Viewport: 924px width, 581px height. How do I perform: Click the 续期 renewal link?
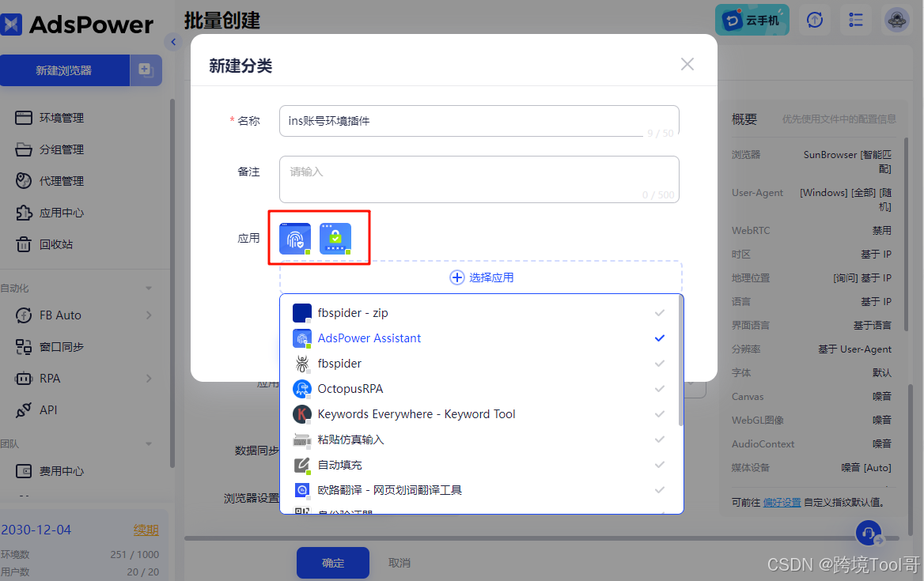pyautogui.click(x=146, y=530)
